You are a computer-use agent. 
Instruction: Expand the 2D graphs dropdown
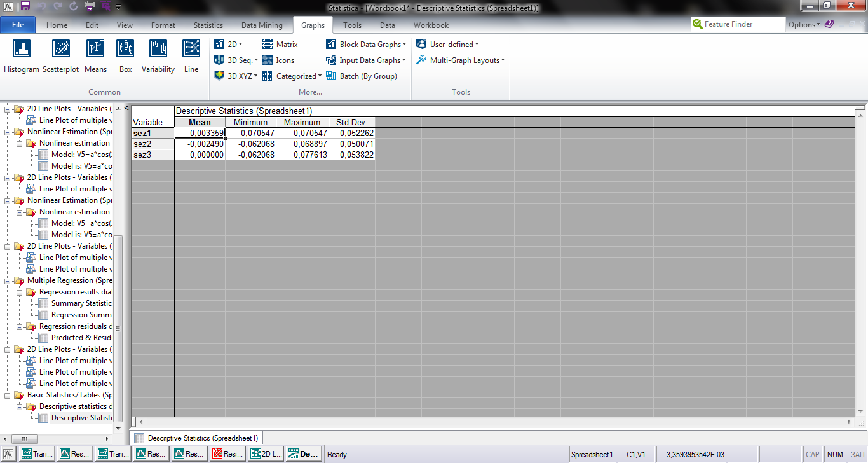tap(228, 45)
